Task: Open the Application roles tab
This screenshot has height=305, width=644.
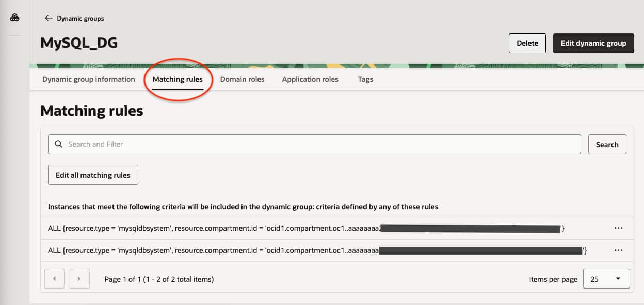Action: (x=310, y=79)
